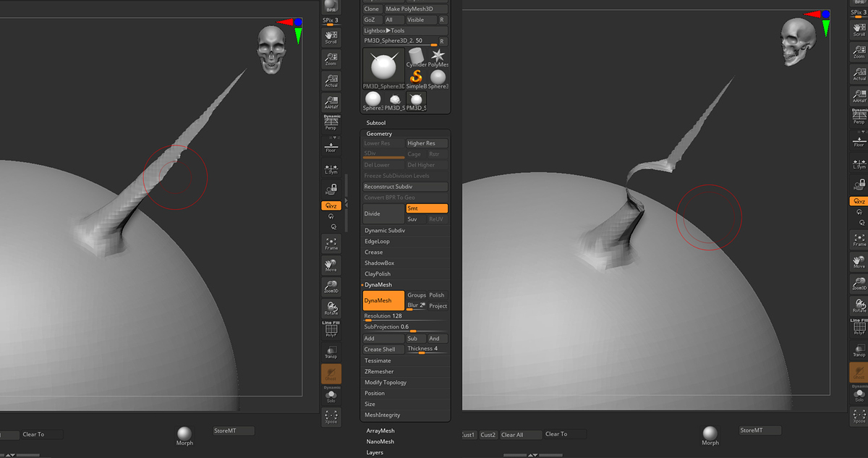Viewport: 868px width, 458px height.
Task: Toggle Persp perspective in the middle shelf
Action: [x=331, y=123]
